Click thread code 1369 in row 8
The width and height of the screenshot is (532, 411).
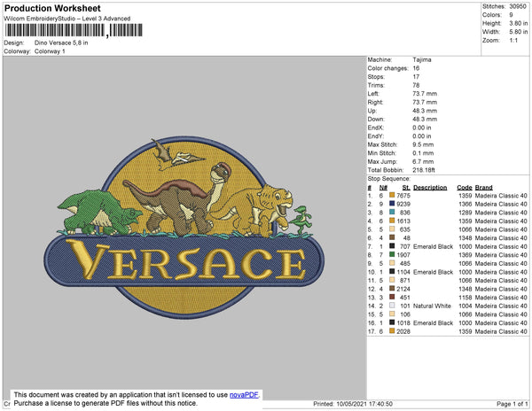(465, 255)
